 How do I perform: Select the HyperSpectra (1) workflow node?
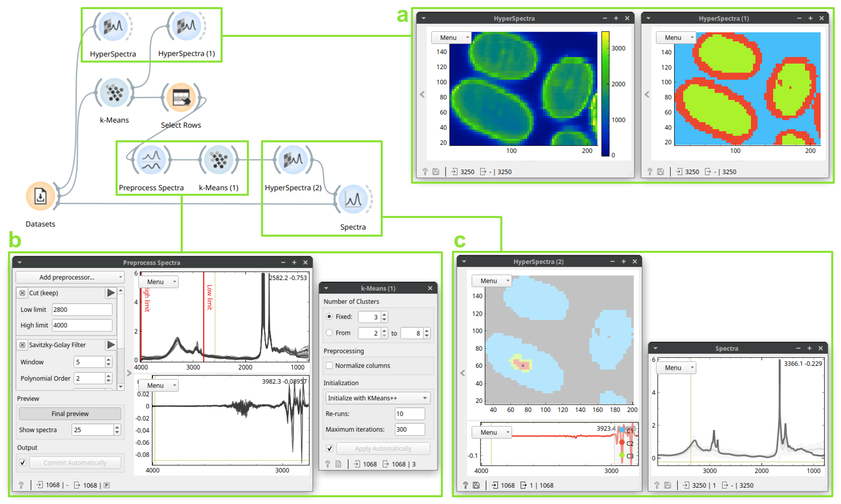point(186,26)
